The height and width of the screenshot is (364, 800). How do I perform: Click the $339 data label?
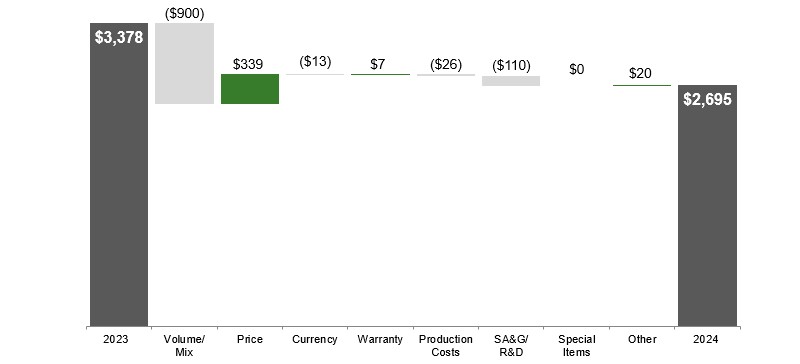[x=248, y=64]
